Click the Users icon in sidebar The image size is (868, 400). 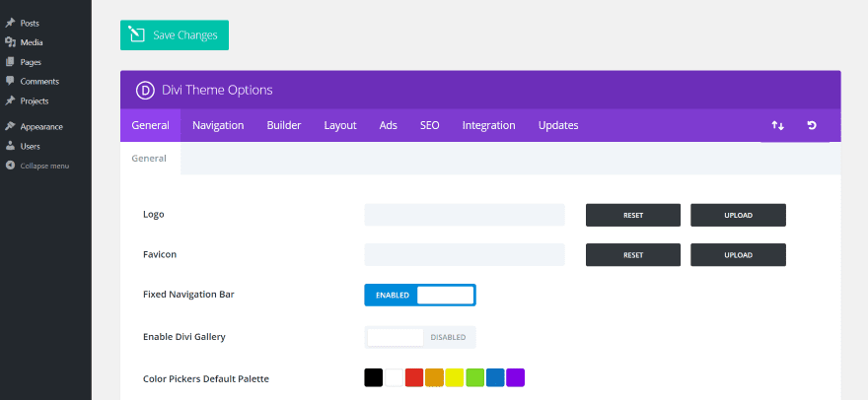(10, 146)
